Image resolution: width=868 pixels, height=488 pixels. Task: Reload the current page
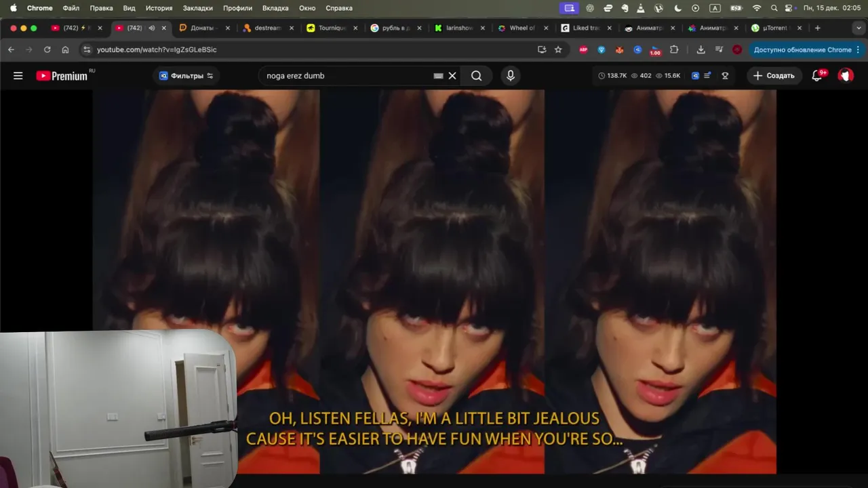coord(47,49)
